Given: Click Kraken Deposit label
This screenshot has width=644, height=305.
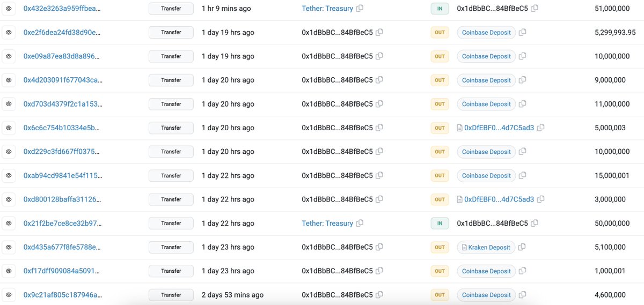Looking at the screenshot, I should pos(489,247).
